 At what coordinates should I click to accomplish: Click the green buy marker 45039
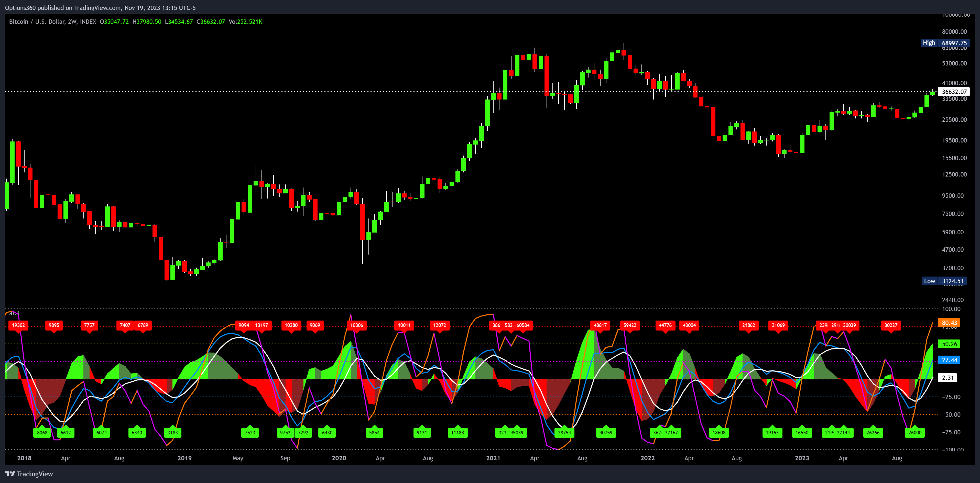tap(517, 432)
